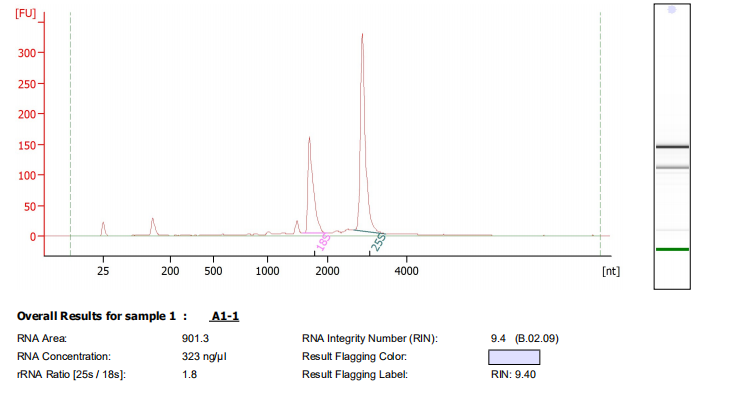744x394 pixels.
Task: Select the sample name A1-1
Action: (225, 316)
